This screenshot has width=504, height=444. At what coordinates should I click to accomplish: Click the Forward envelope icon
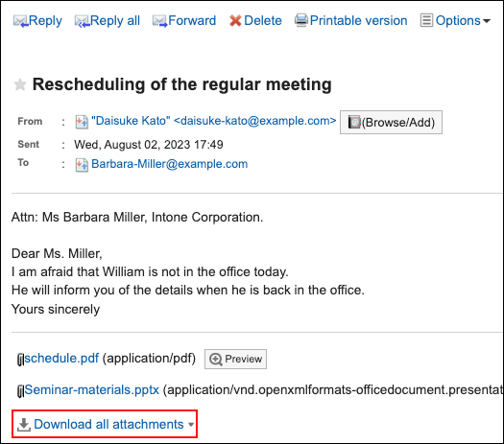pos(159,21)
